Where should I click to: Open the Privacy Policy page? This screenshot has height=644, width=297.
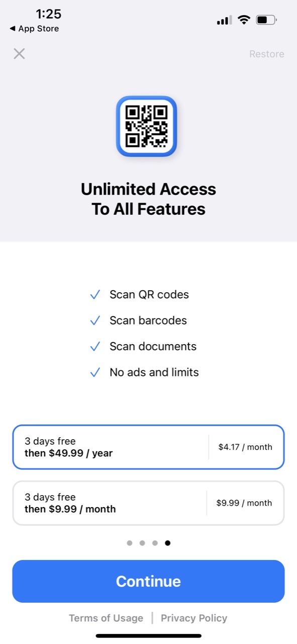[194, 618]
